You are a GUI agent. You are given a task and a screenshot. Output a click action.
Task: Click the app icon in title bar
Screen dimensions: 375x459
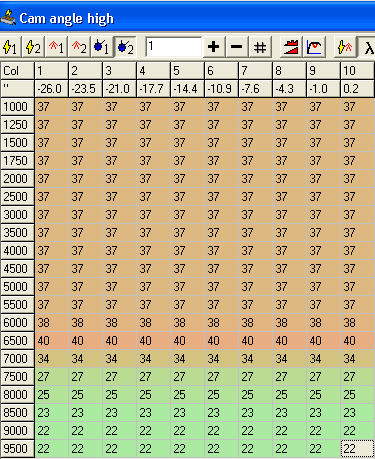pos(8,17)
